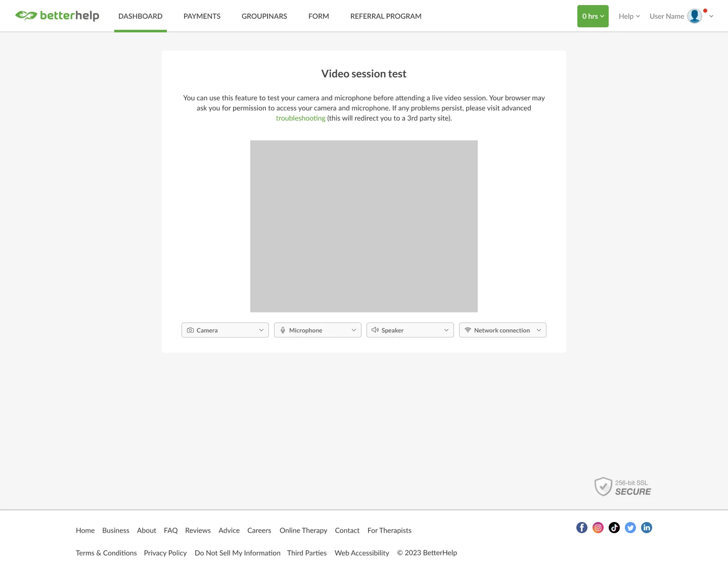The image size is (728, 565).
Task: Open the Business footer link
Action: click(116, 531)
